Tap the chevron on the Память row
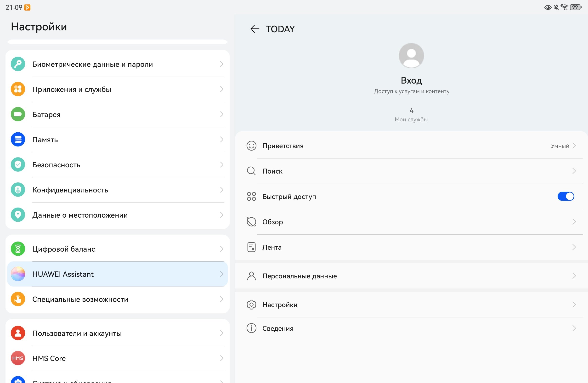This screenshot has height=383, width=588. click(x=222, y=140)
